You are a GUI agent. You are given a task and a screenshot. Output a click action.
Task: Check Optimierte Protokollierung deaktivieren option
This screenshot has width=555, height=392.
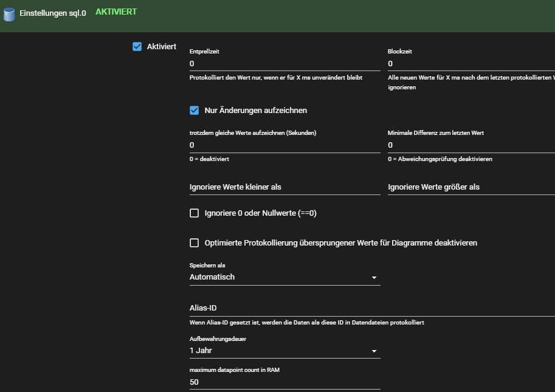195,242
